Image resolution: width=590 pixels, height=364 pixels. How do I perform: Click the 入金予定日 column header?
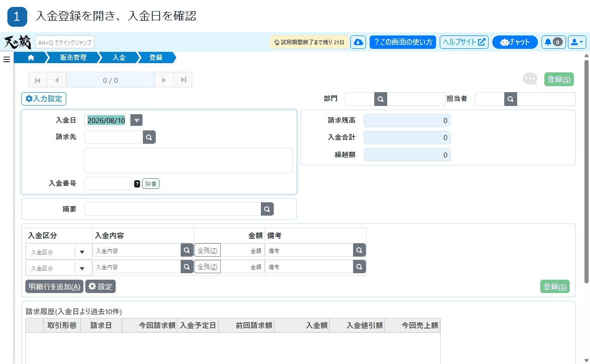[x=198, y=325]
